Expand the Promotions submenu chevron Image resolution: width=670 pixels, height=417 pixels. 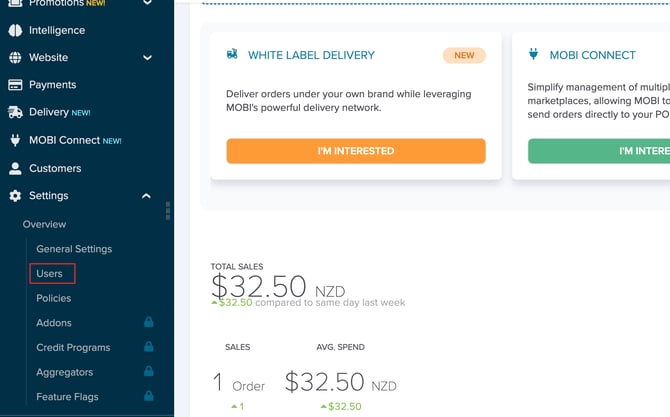[x=147, y=4]
